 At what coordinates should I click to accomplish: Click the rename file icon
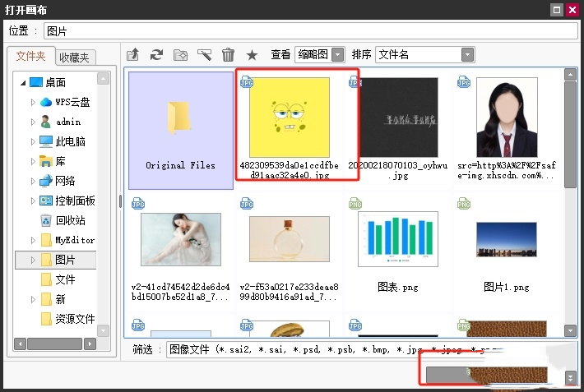pyautogui.click(x=205, y=55)
